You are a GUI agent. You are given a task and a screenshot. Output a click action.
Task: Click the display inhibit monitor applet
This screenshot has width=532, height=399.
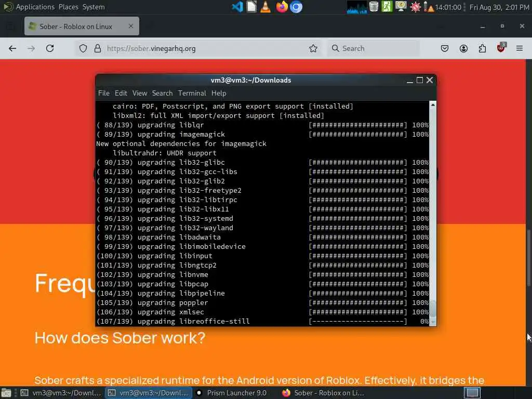(401, 7)
